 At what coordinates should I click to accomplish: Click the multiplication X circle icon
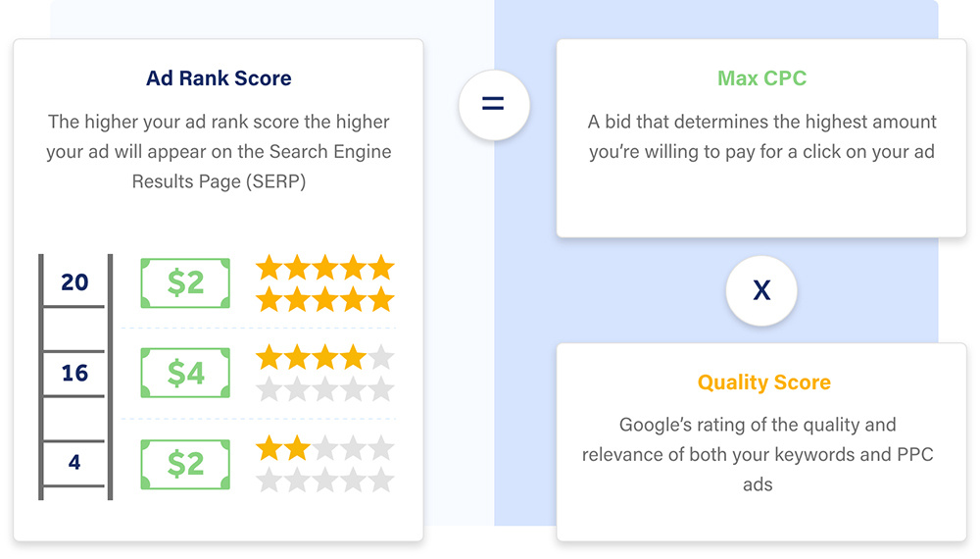(x=761, y=290)
